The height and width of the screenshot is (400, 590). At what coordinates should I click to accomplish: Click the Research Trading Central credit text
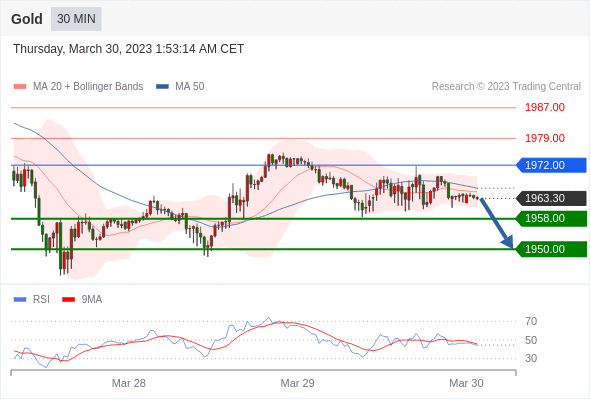(x=506, y=87)
